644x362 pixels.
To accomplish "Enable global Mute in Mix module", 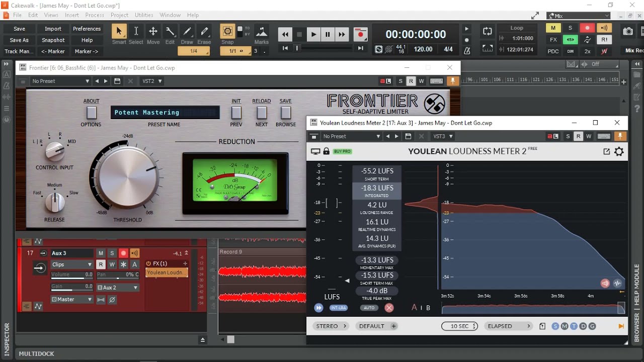I will click(x=553, y=28).
